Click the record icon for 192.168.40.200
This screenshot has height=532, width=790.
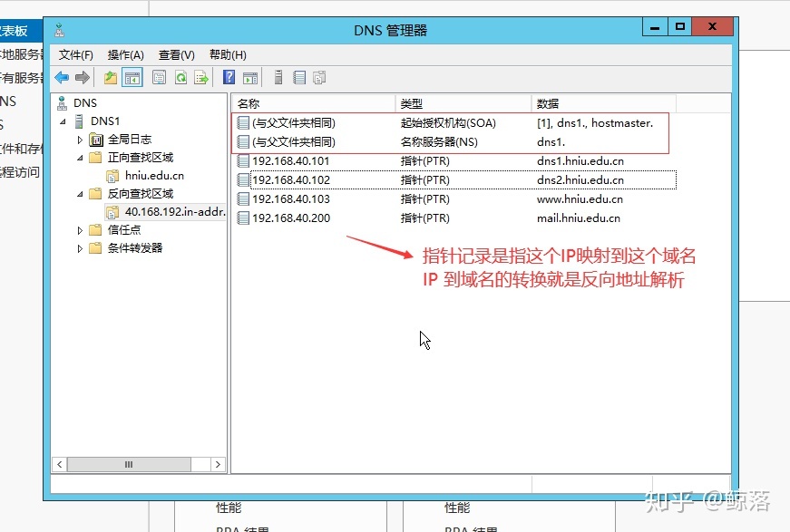[243, 218]
